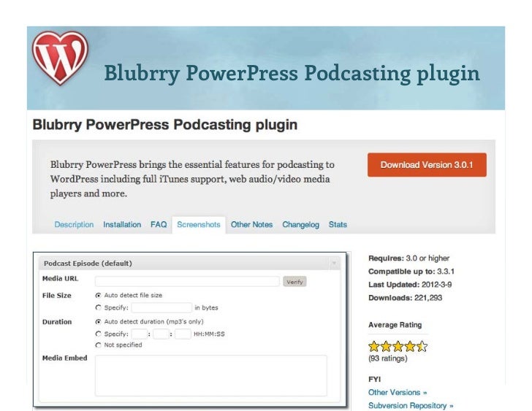Collapse the Podcast Episode panel arrow
Viewport: 532px width, 411px height.
[x=334, y=264]
